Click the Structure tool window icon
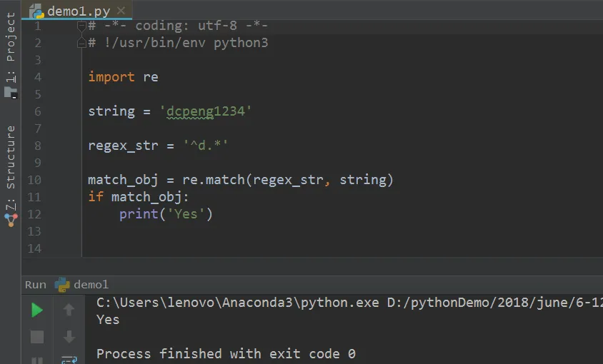 tap(11, 220)
